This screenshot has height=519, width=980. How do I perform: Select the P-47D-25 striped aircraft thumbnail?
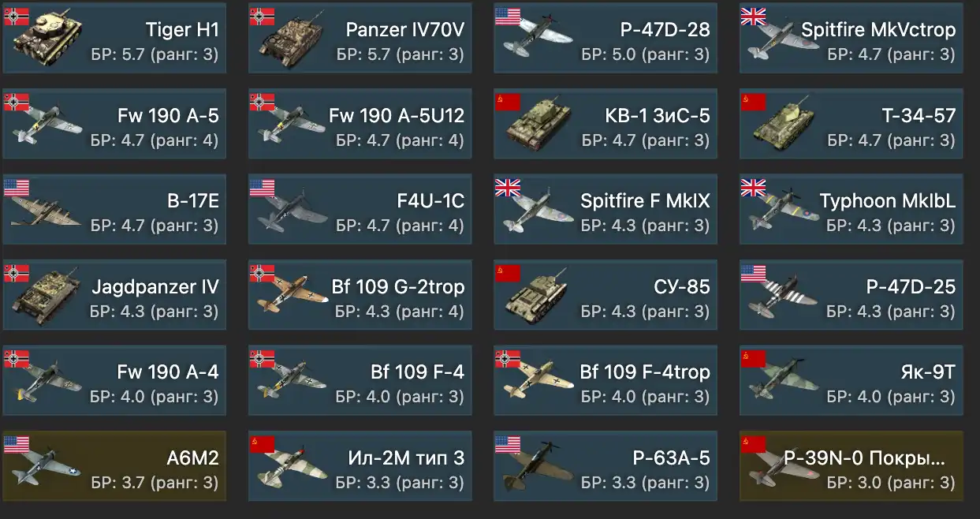click(x=784, y=296)
